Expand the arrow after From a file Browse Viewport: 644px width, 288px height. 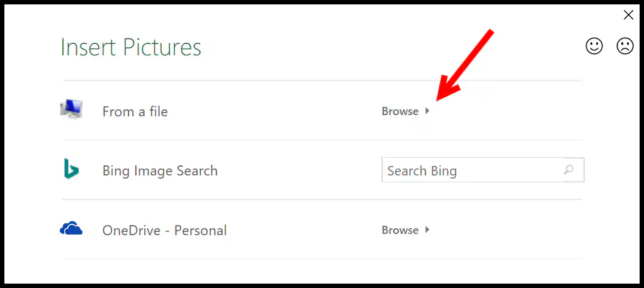pos(427,111)
